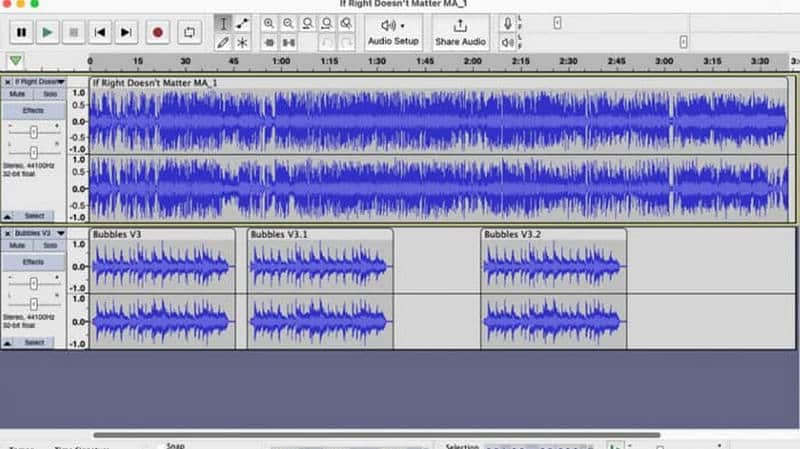Solo the Bubbles V3 track
Viewport: 800px width, 449px height.
[x=50, y=245]
